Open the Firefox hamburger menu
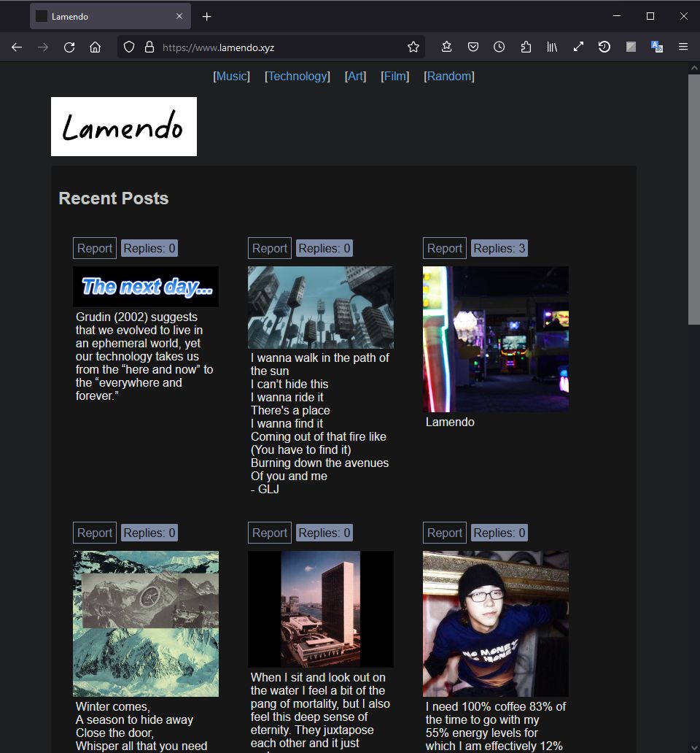 [683, 47]
